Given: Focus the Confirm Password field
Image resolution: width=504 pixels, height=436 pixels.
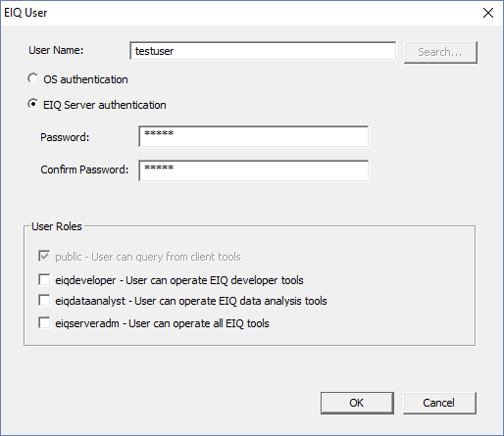Looking at the screenshot, I should tap(254, 170).
